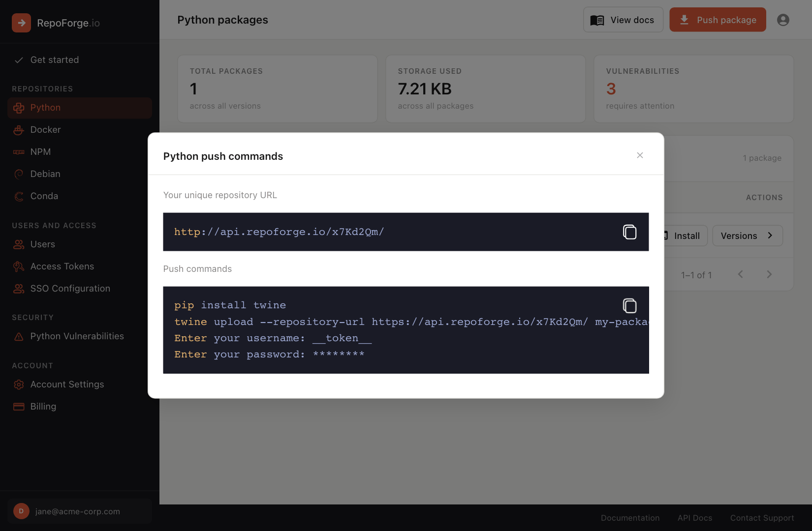Click the Get started checkmark icon
The height and width of the screenshot is (531, 812).
[x=19, y=60]
